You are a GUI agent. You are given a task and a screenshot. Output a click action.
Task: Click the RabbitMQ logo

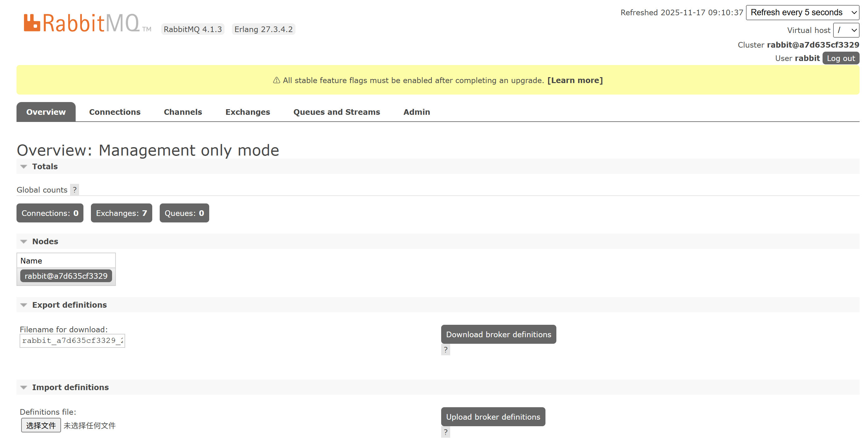click(87, 23)
